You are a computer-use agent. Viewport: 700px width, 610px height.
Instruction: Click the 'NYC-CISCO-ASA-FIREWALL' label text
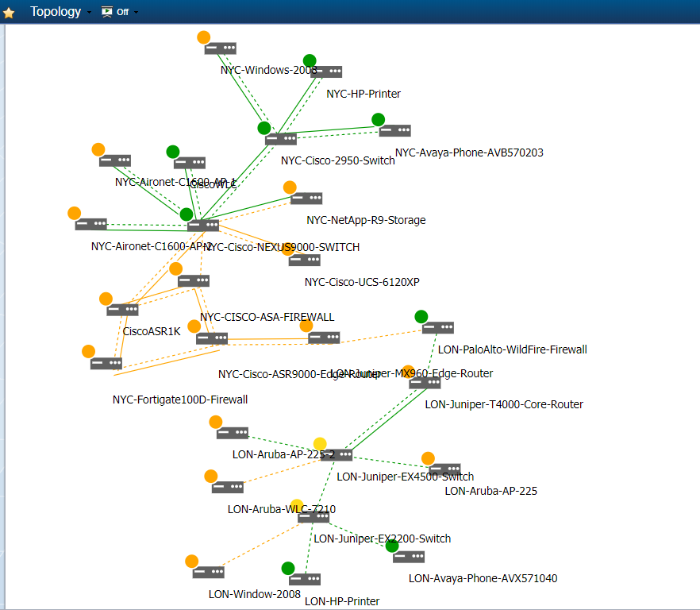click(267, 317)
